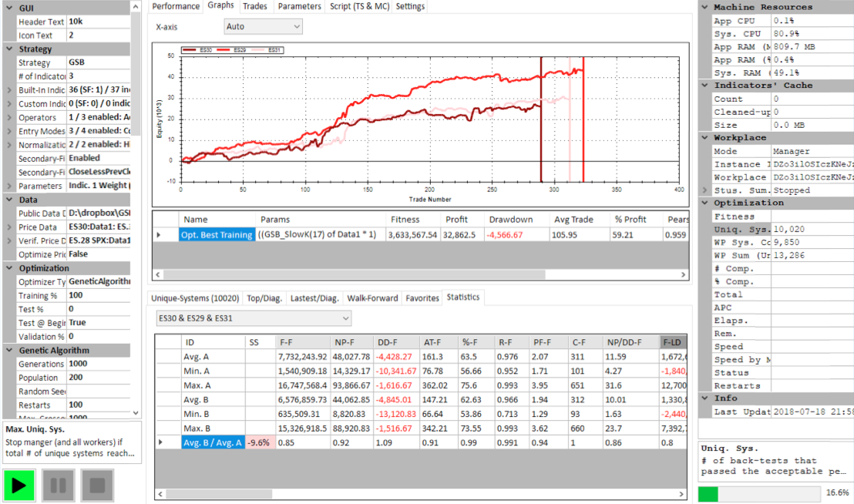The height and width of the screenshot is (504, 854).
Task: Switch to the Trades tab
Action: pyautogui.click(x=254, y=6)
